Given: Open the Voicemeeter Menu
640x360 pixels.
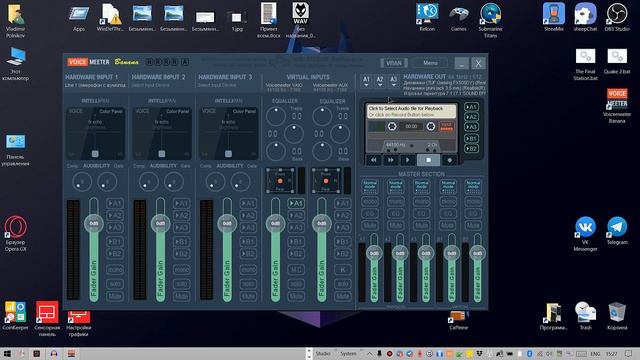Looking at the screenshot, I should pyautogui.click(x=430, y=63).
